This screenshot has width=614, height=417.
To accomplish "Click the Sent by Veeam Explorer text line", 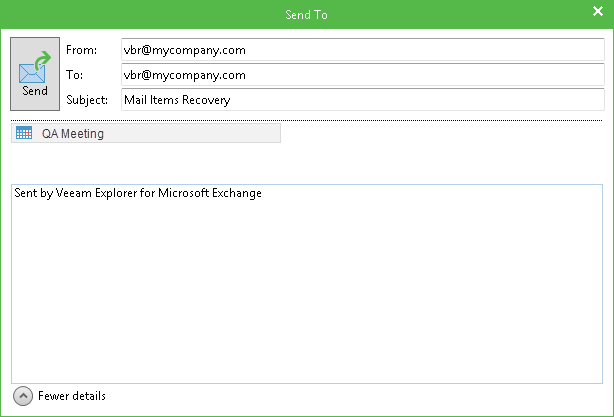I will 138,193.
